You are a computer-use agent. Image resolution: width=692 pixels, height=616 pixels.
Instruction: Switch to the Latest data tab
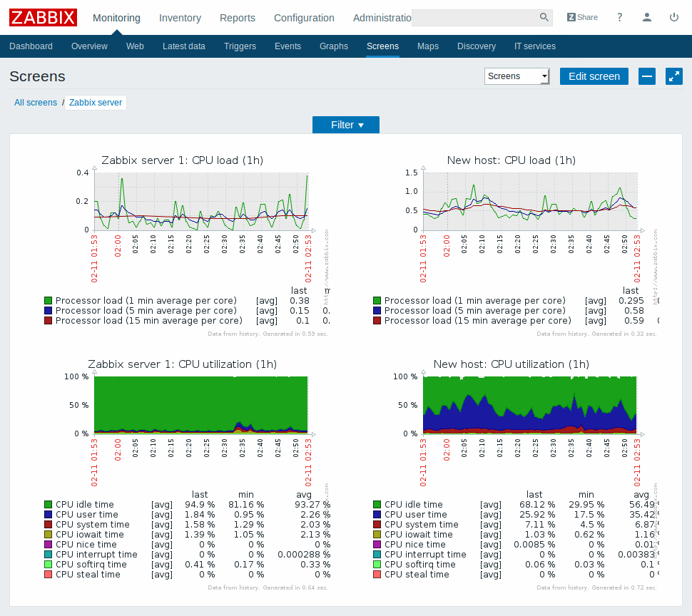(x=184, y=46)
